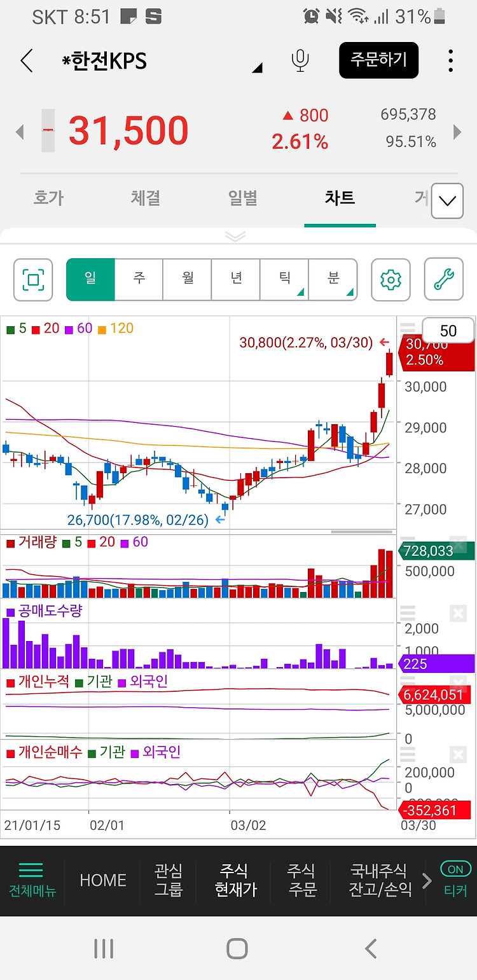Switch to the 일별 tab

242,198
